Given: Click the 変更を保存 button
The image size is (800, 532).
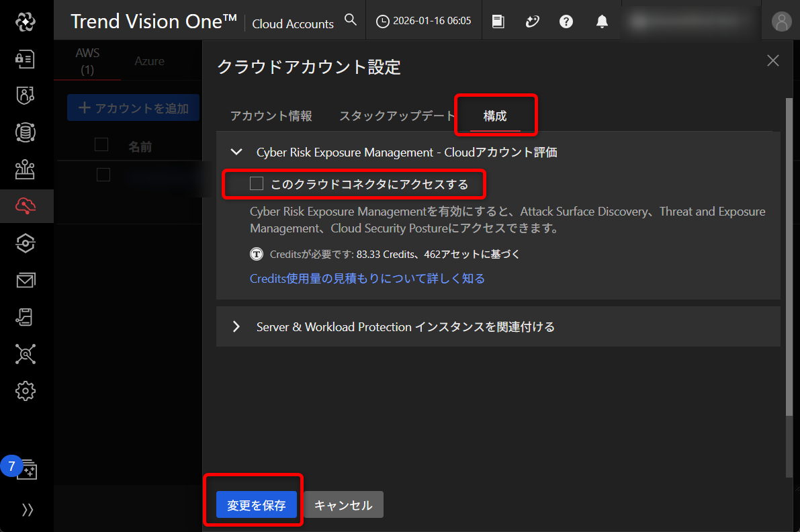Looking at the screenshot, I should [256, 504].
